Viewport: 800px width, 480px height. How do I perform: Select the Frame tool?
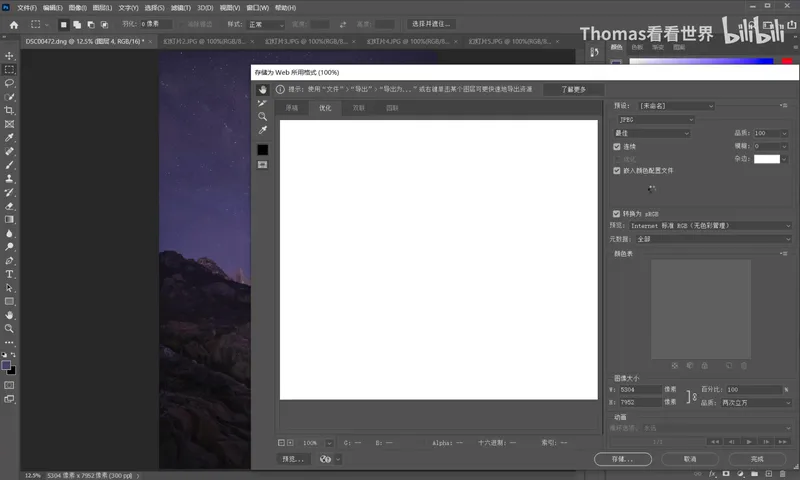(9, 124)
